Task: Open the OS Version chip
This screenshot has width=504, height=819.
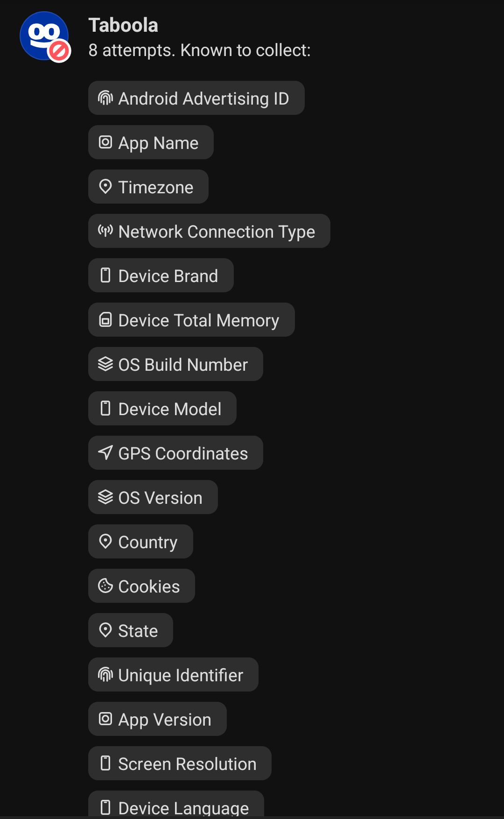Action: (153, 497)
